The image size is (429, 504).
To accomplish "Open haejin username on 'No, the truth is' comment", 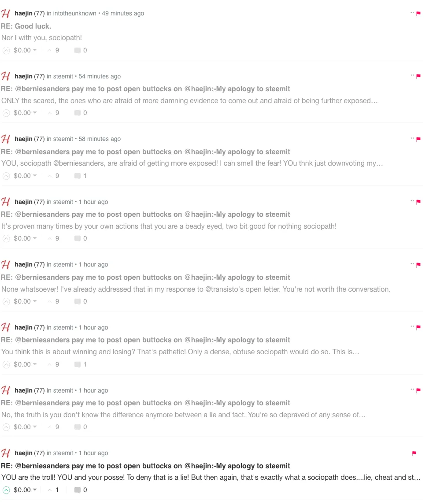I will pos(23,390).
